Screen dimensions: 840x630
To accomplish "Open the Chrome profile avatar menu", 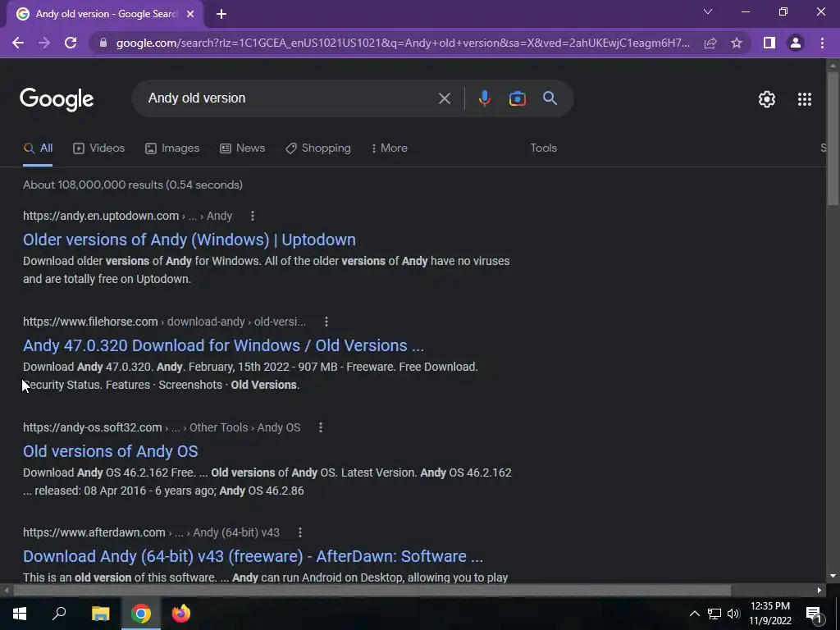I will (x=796, y=43).
